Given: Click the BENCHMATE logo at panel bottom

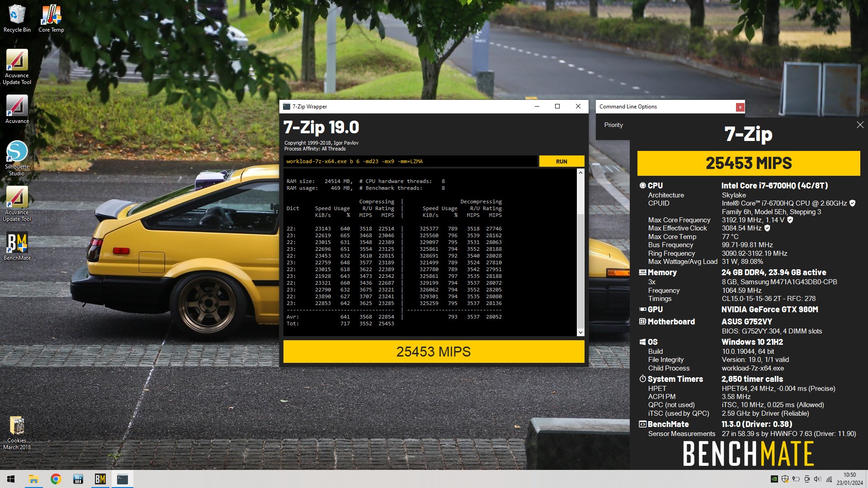Looking at the screenshot, I should pos(749,454).
